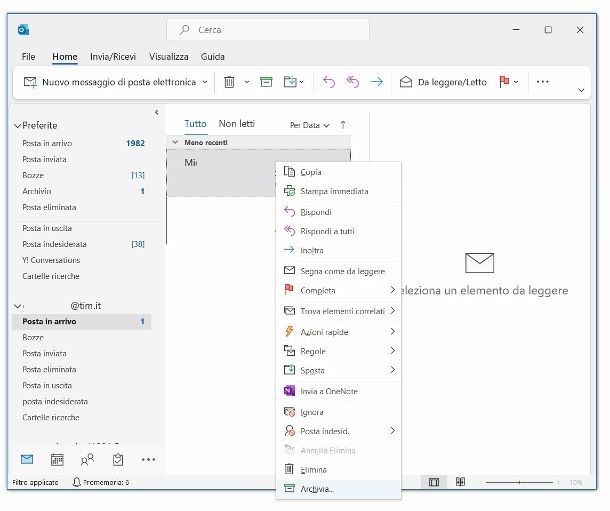Switch to the Non letti tab
610x511 pixels.
click(x=237, y=124)
